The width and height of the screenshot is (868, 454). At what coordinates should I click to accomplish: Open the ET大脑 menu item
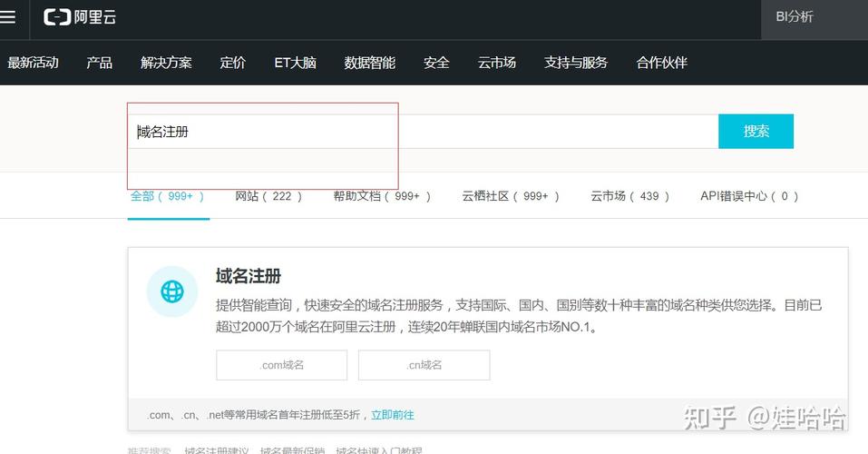(295, 63)
